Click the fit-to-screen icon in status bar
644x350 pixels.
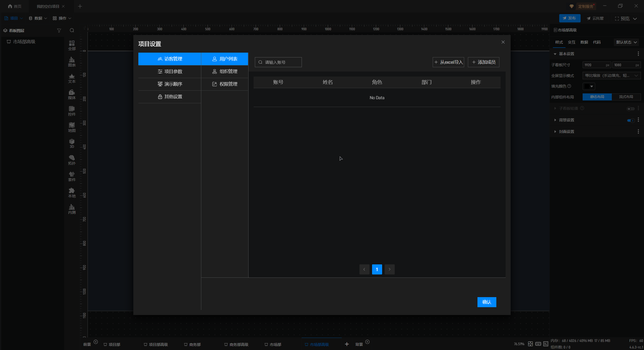[530, 344]
